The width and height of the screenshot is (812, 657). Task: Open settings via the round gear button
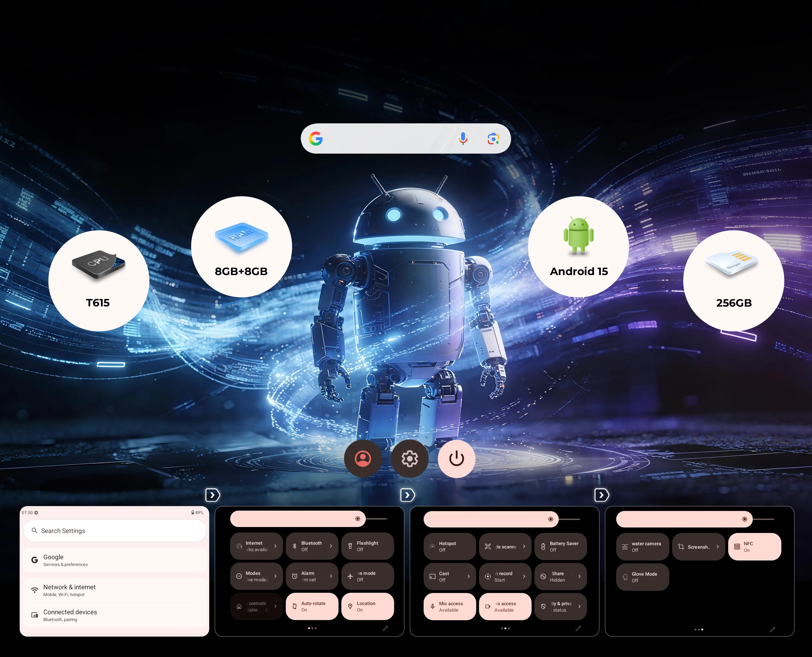[410, 459]
